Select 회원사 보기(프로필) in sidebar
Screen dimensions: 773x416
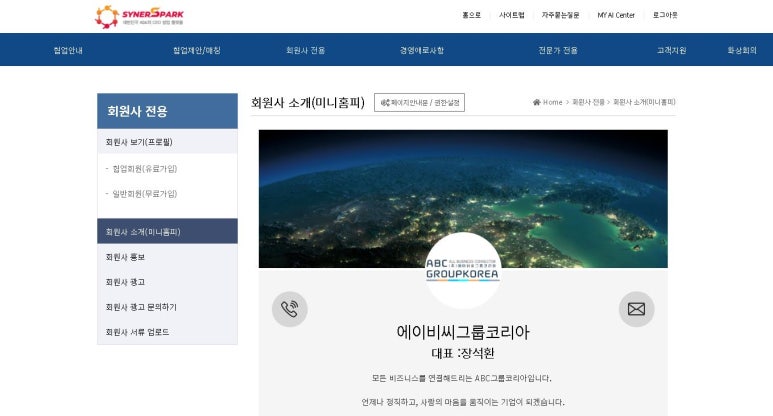point(167,142)
